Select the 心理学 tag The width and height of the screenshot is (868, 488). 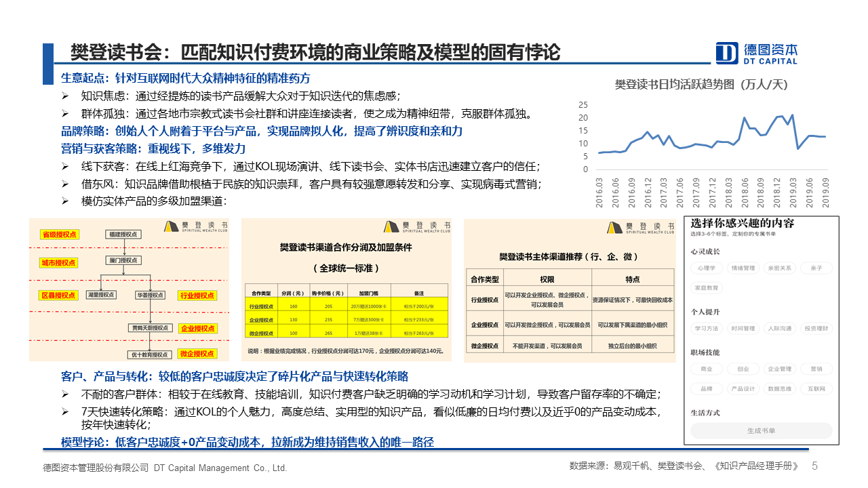[706, 268]
